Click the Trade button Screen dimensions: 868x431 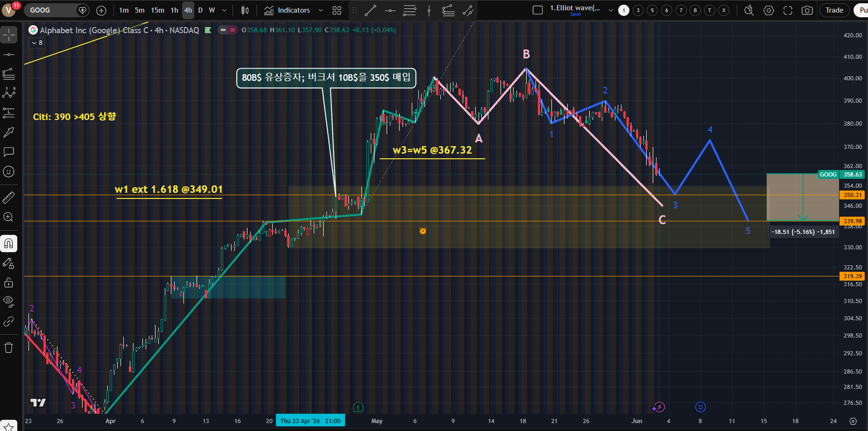click(x=834, y=10)
